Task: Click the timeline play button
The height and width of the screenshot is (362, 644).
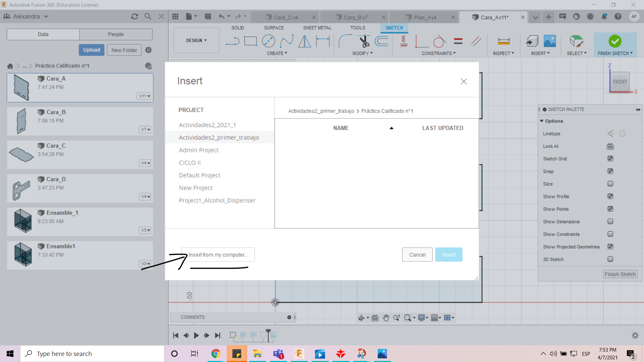Action: pyautogui.click(x=196, y=335)
